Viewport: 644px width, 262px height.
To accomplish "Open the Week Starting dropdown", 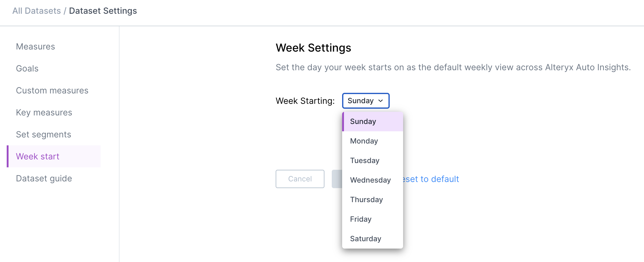I will coord(365,101).
